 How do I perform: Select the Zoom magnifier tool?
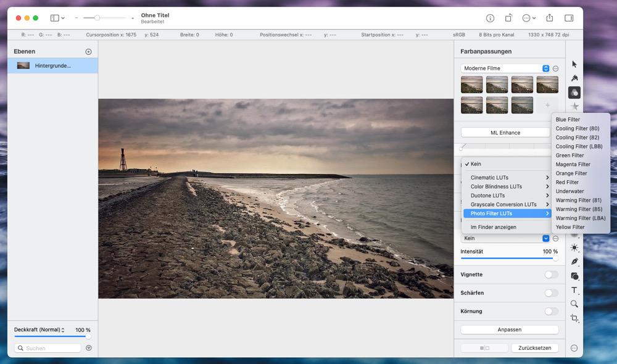click(574, 304)
